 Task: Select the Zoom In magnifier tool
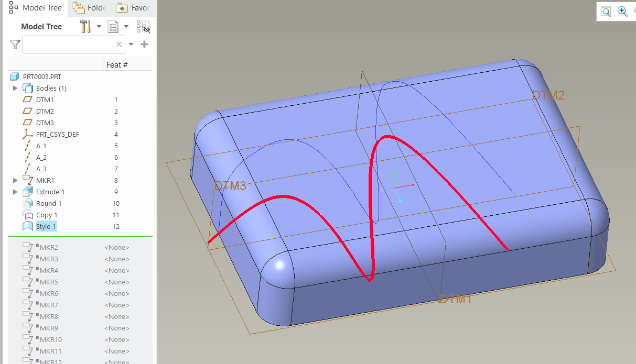(x=622, y=11)
